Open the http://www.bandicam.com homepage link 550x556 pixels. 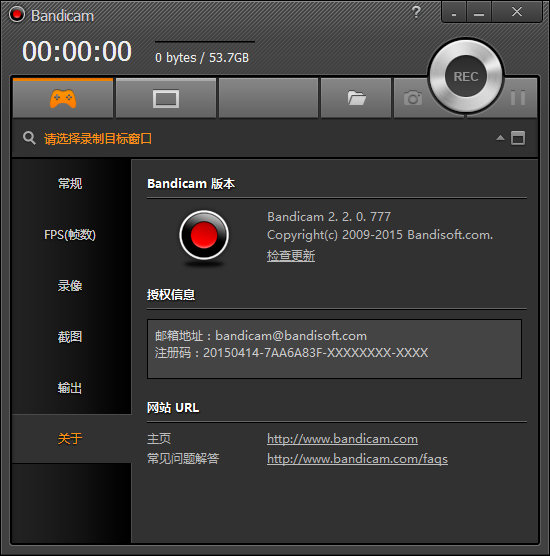pyautogui.click(x=342, y=439)
